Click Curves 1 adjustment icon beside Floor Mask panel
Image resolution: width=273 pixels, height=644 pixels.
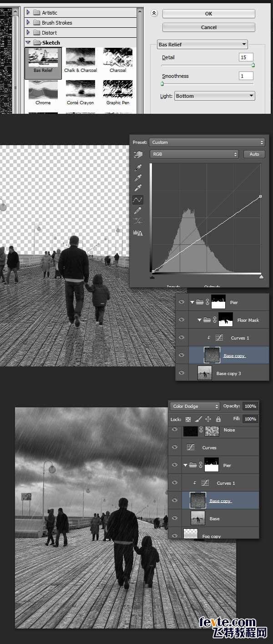pyautogui.click(x=218, y=338)
